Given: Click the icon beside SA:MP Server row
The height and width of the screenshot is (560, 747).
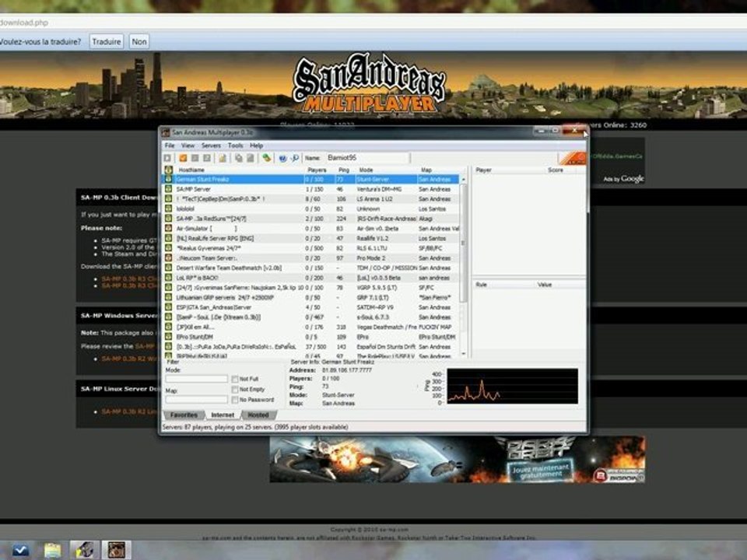Looking at the screenshot, I should [x=169, y=189].
